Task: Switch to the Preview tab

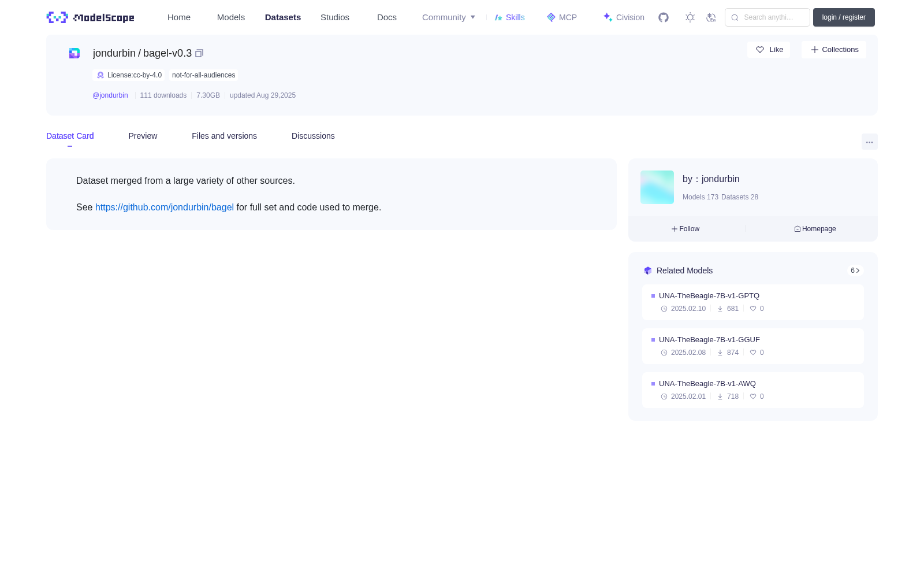Action: pyautogui.click(x=143, y=136)
